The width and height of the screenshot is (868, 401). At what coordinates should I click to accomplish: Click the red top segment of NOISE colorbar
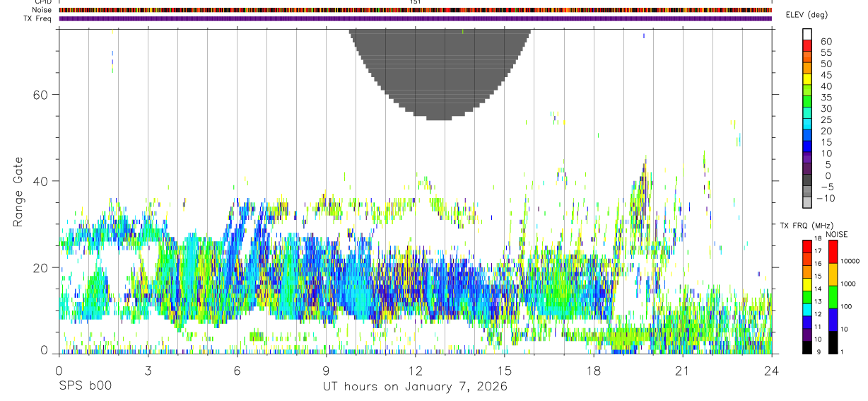[833, 251]
